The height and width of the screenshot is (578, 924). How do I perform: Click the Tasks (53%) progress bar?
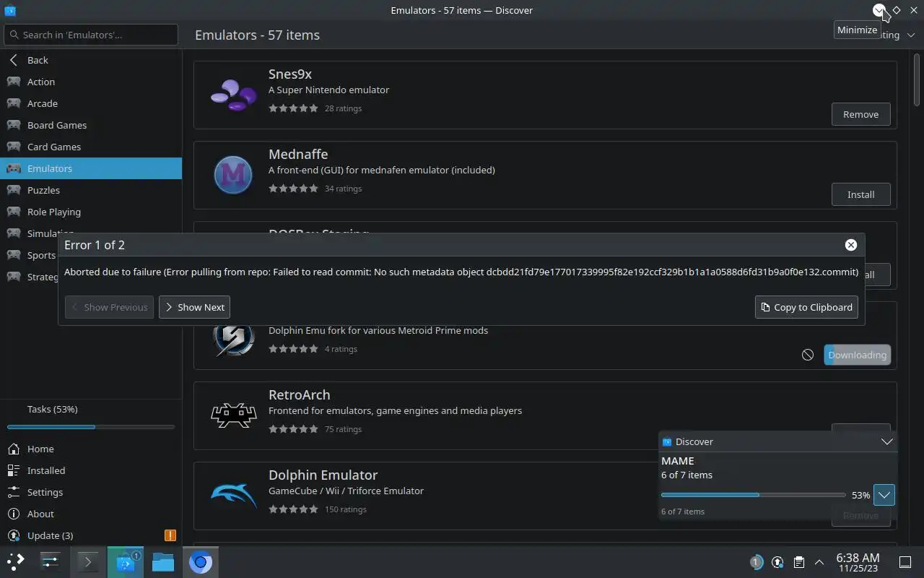(91, 427)
